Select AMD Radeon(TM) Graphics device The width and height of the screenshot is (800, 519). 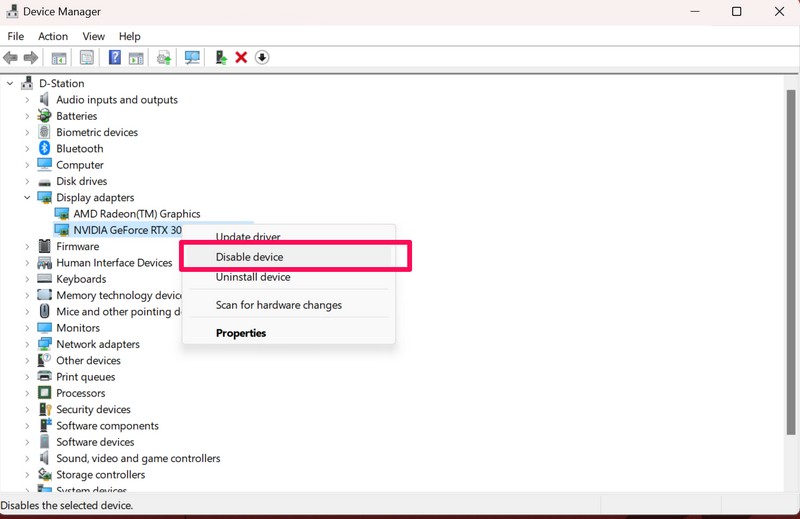click(x=136, y=214)
